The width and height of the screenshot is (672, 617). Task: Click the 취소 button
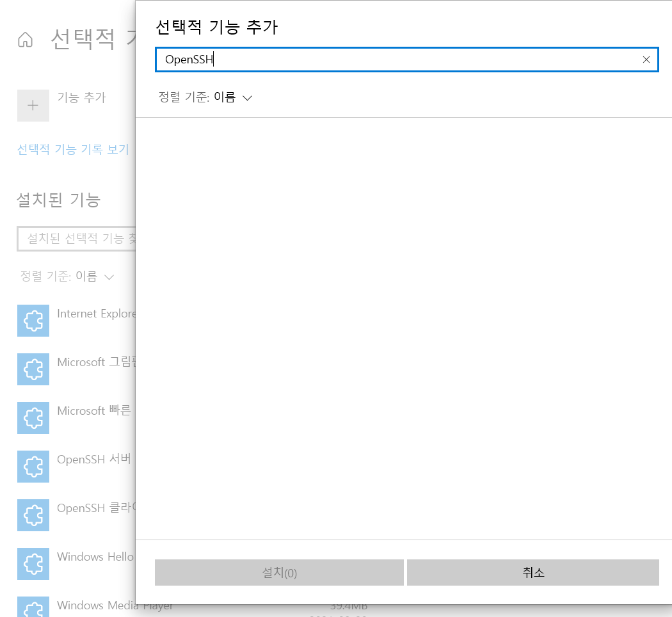pyautogui.click(x=532, y=572)
